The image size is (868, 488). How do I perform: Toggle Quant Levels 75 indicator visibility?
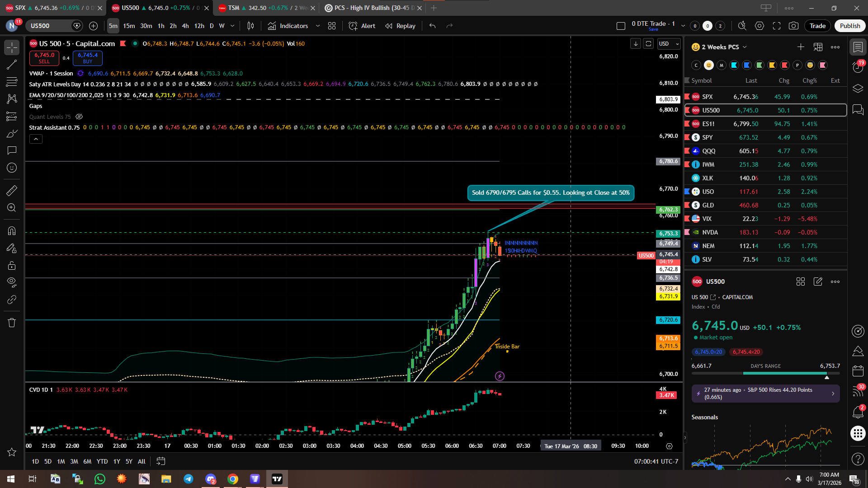(x=79, y=117)
